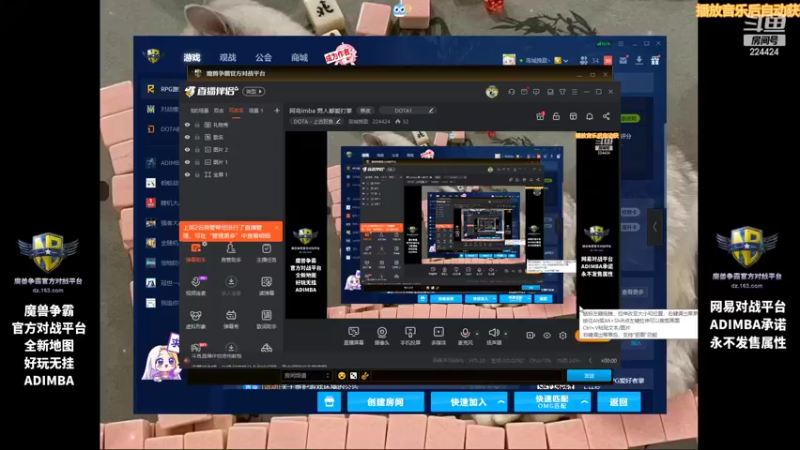Open 主播任务 tasks tool
The width and height of the screenshot is (800, 450).
pos(266,253)
